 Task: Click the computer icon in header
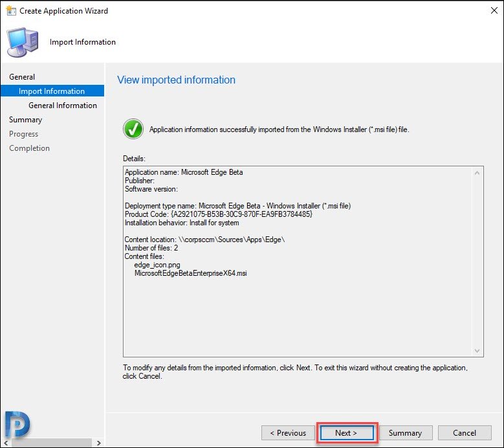coord(23,42)
